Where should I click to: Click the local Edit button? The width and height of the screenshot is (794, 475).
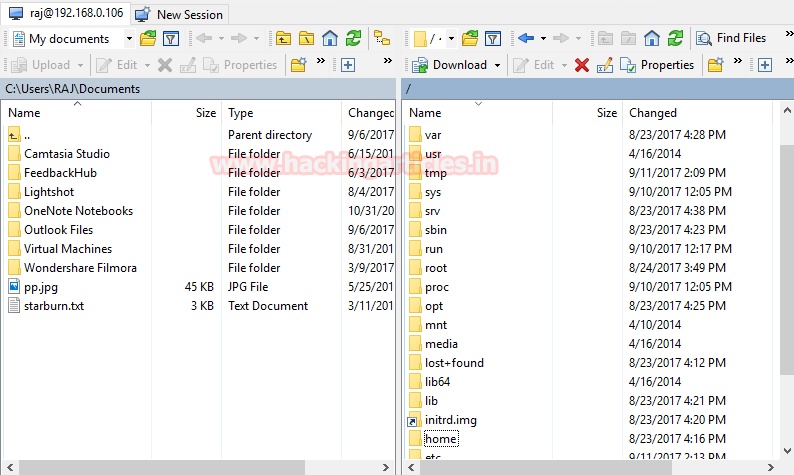point(116,65)
